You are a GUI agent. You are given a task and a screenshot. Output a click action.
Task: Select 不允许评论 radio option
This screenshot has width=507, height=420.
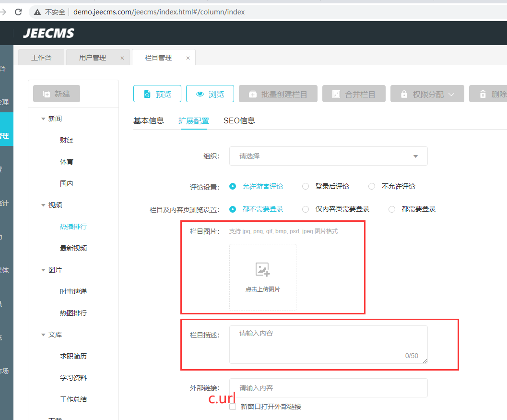click(x=372, y=186)
